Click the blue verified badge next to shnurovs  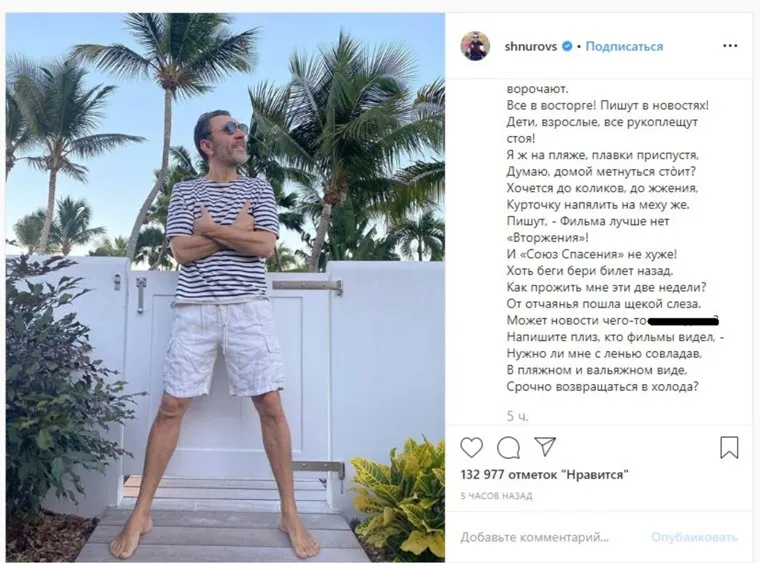pyautogui.click(x=567, y=47)
